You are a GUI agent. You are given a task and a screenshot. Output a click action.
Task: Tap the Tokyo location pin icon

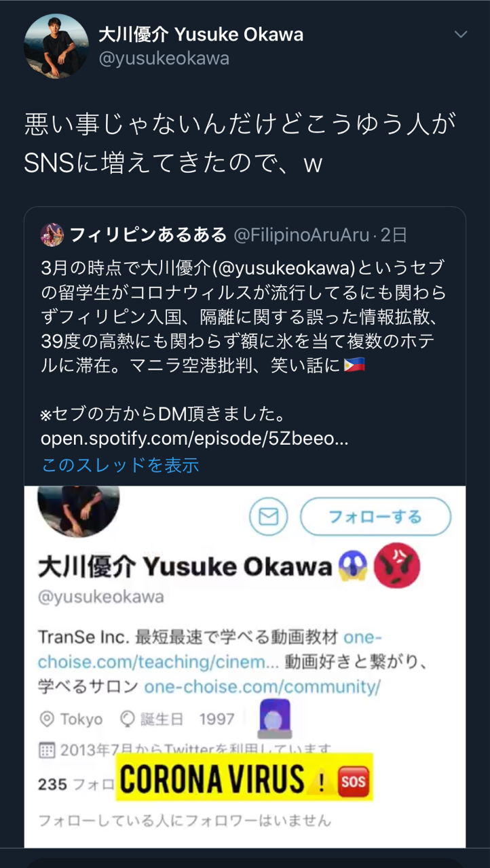pos(47,719)
